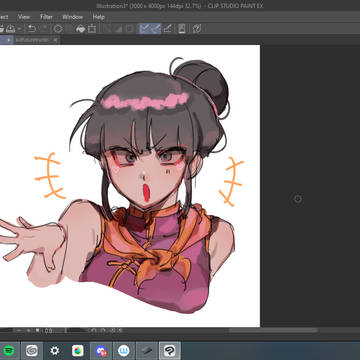Close the second document tab
Screen dimensions: 360x360
(55, 40)
